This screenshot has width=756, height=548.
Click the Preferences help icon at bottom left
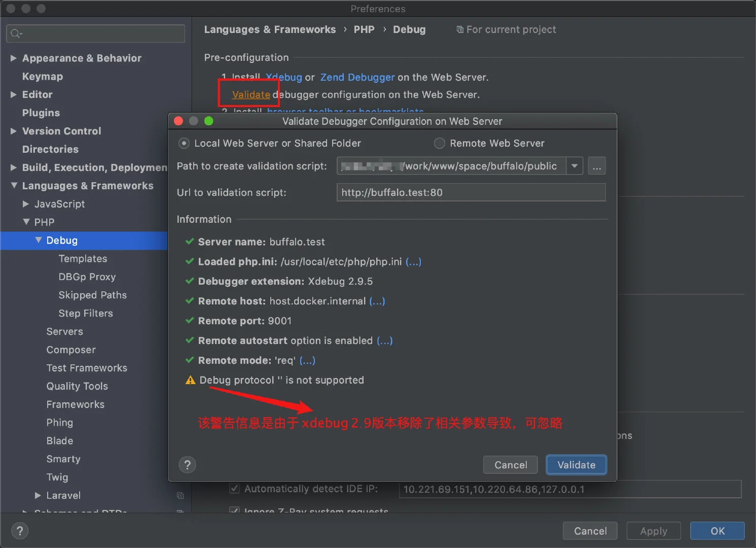(20, 531)
